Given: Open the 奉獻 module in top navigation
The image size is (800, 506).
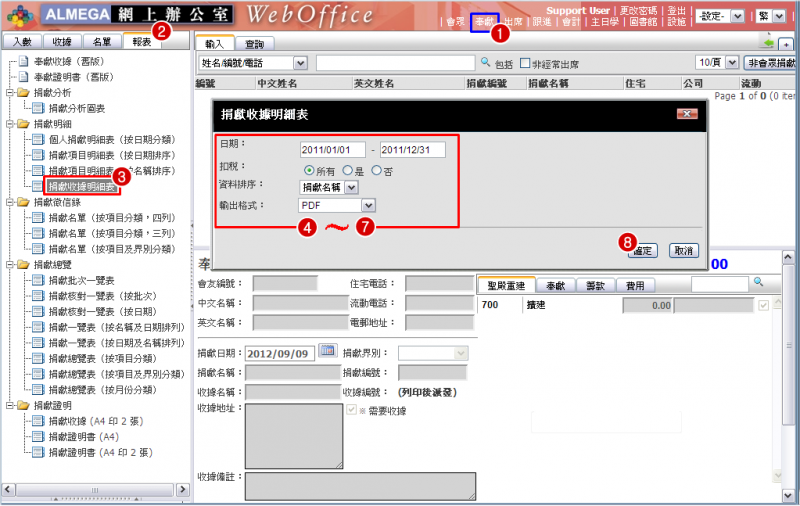Looking at the screenshot, I should [x=484, y=22].
